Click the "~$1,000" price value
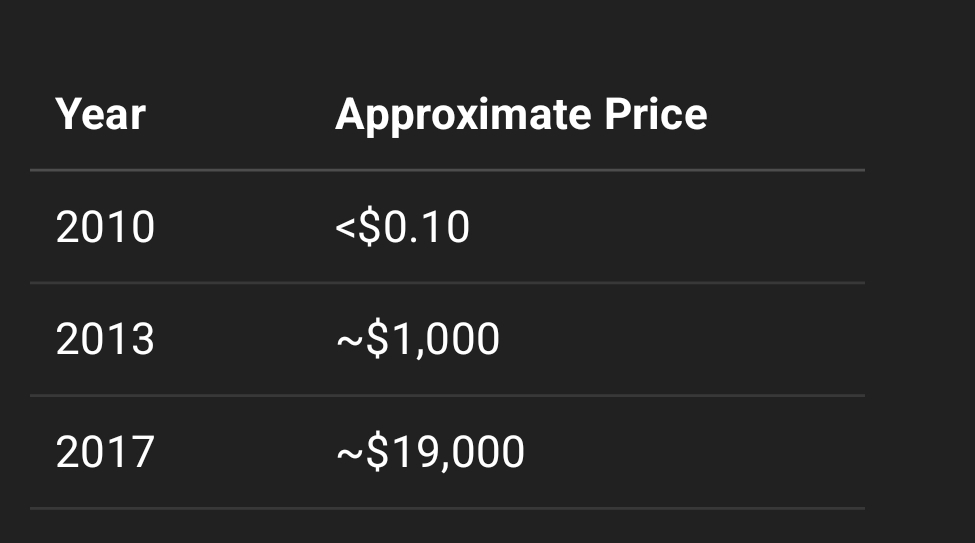 point(417,340)
